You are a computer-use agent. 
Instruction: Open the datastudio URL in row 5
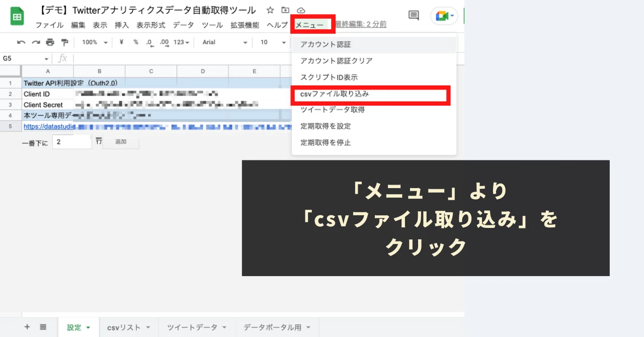coord(49,126)
